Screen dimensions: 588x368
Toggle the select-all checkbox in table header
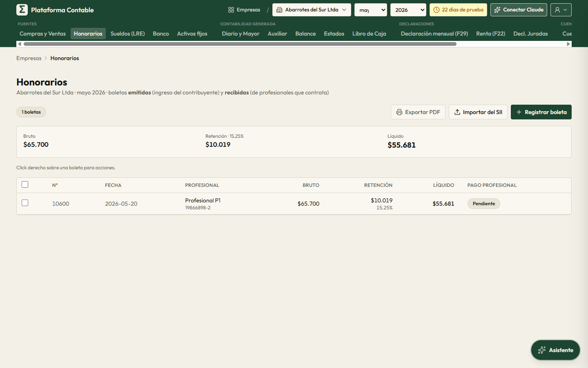[x=25, y=184]
